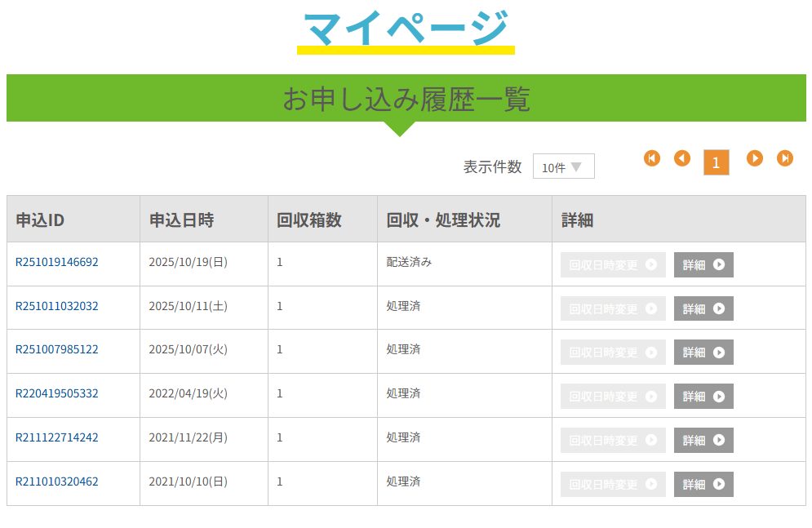812x528 pixels.
Task: Open application ID R251011032032
Action: [57, 307]
